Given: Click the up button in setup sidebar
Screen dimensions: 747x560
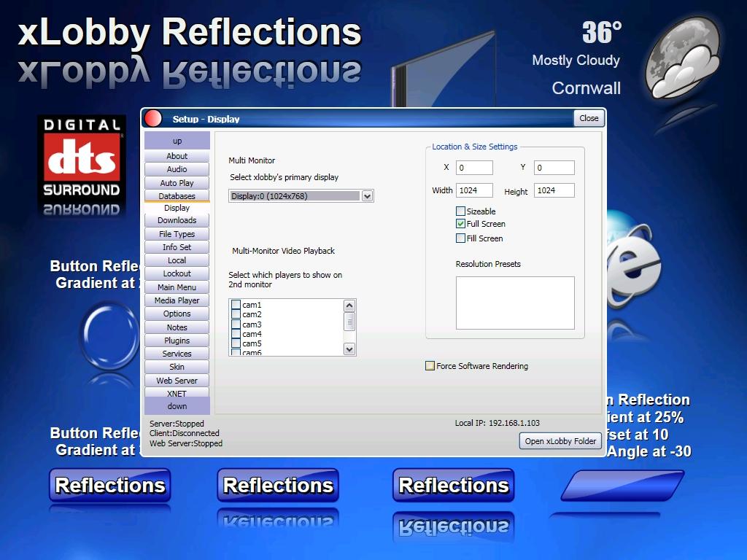Looking at the screenshot, I should (x=177, y=141).
